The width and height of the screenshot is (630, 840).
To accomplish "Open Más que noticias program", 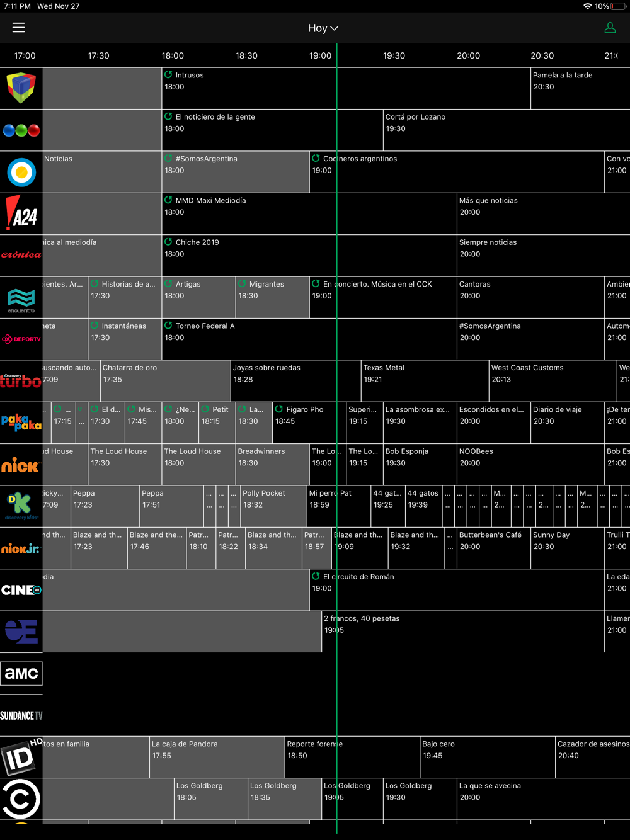I will 543,214.
